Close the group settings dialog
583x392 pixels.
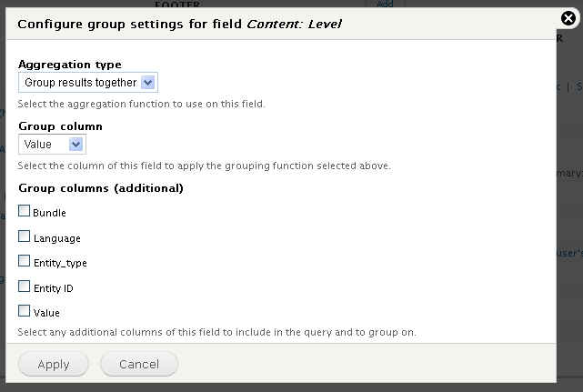[x=568, y=18]
